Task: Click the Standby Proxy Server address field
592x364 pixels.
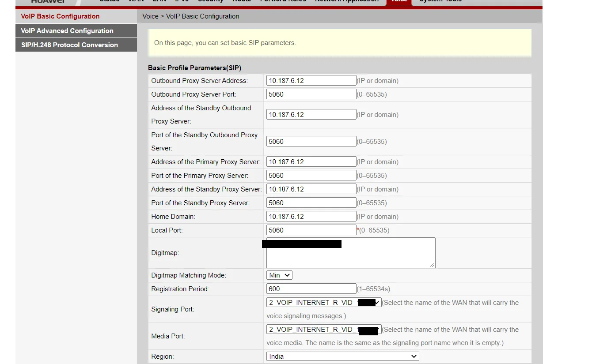Action: coord(311,189)
